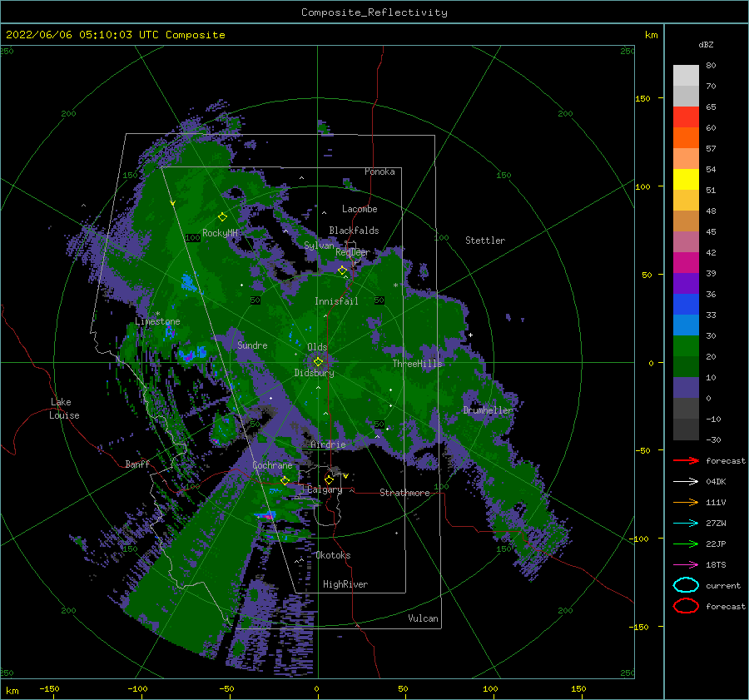The height and width of the screenshot is (700, 749).
Task: Click the Lacombe city label
Action: point(360,209)
